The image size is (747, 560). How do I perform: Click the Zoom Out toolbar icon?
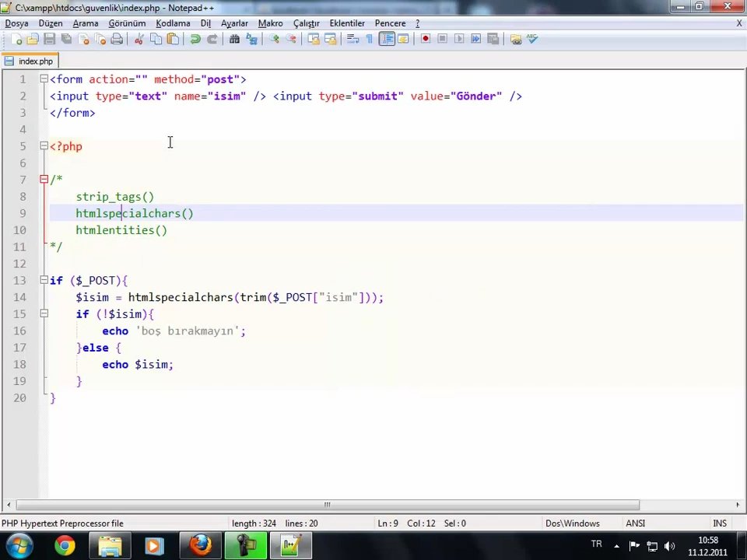[x=290, y=39]
